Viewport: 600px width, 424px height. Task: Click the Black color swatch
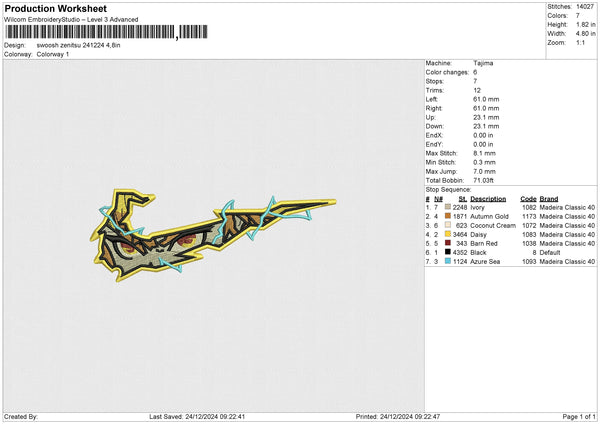coord(448,252)
